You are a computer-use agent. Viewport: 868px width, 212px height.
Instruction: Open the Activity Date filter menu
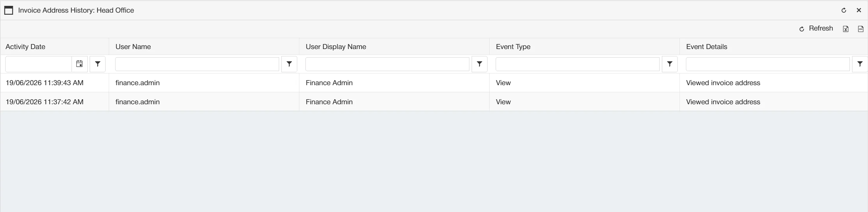98,64
